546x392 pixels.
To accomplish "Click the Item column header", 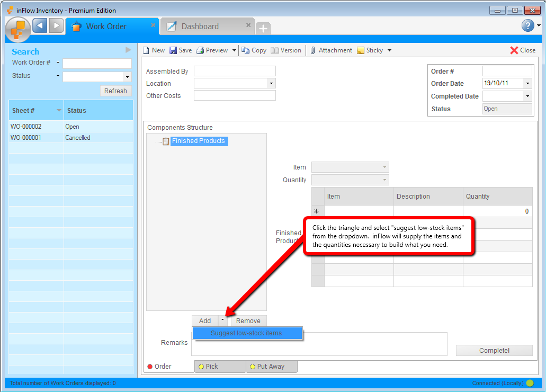I will 359,196.
